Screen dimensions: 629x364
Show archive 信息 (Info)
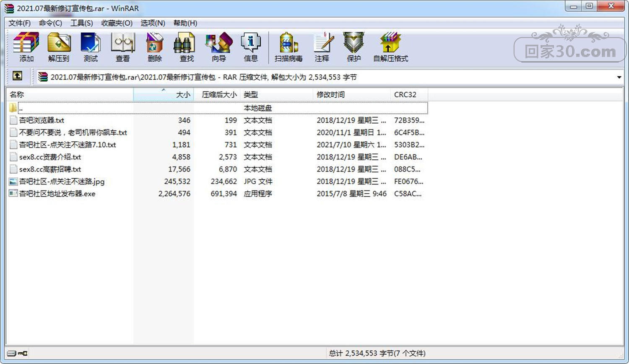251,47
